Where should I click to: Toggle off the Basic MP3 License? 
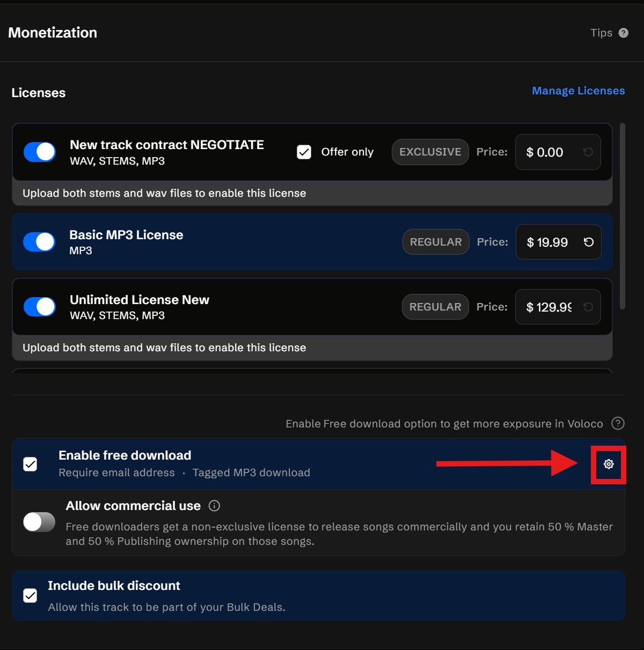(39, 242)
